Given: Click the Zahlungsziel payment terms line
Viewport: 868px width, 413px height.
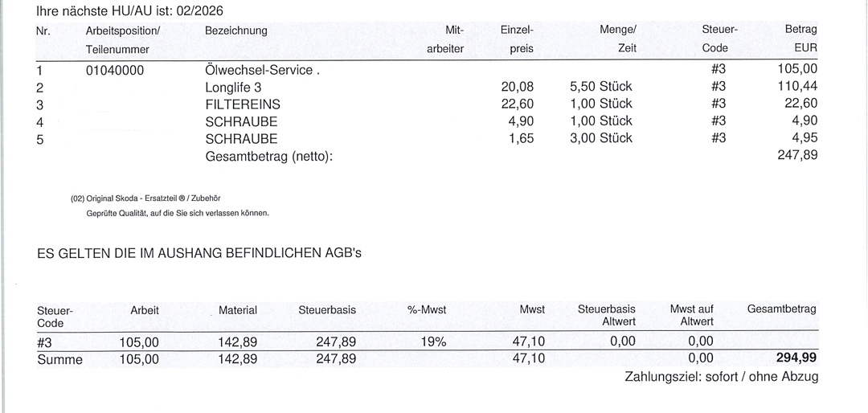Looking at the screenshot, I should (x=720, y=376).
